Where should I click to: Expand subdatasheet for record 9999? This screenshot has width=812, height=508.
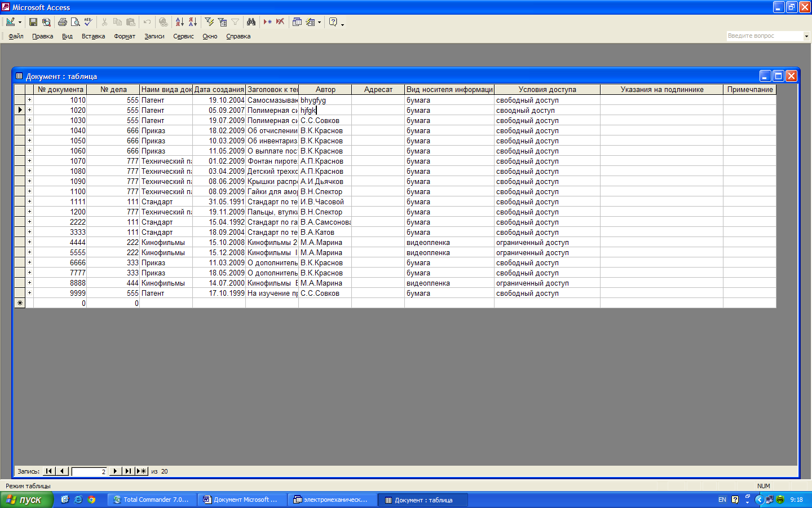(29, 293)
